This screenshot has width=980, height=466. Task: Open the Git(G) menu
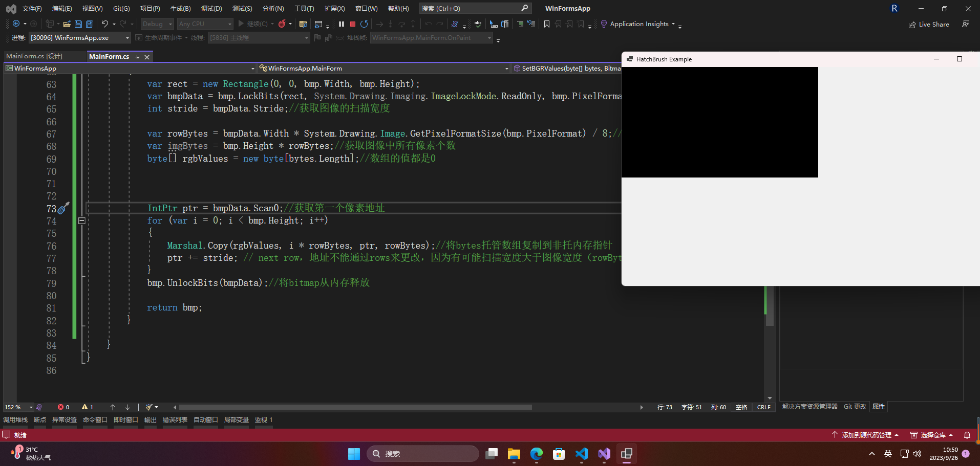pyautogui.click(x=121, y=9)
